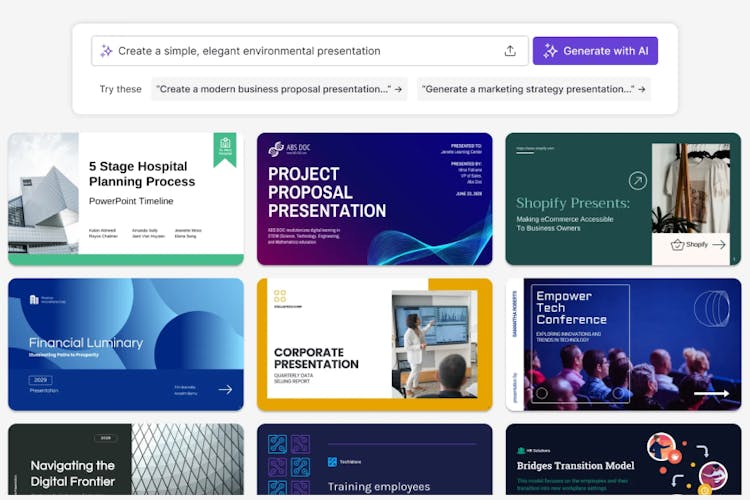Open the Navigating the Digital Frontier template

[x=125, y=461]
